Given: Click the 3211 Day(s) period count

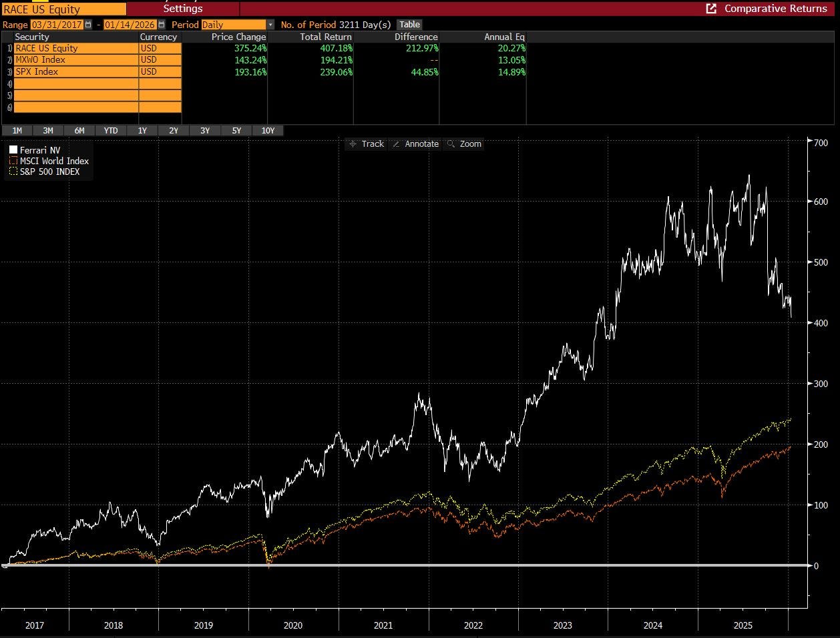Looking at the screenshot, I should [x=365, y=25].
